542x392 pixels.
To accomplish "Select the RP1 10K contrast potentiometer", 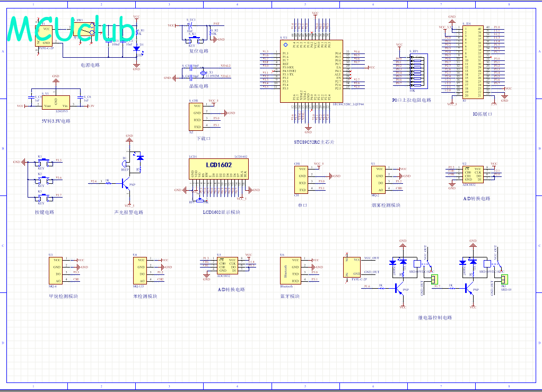I will click(x=200, y=200).
